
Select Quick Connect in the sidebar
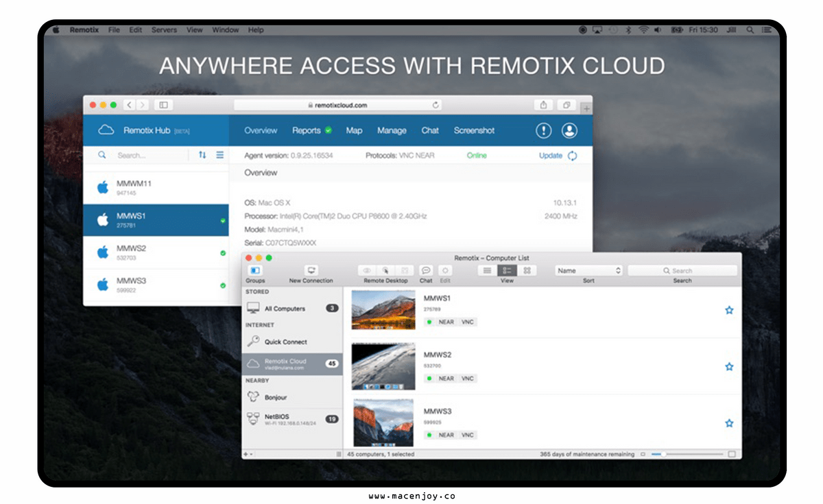[293, 341]
